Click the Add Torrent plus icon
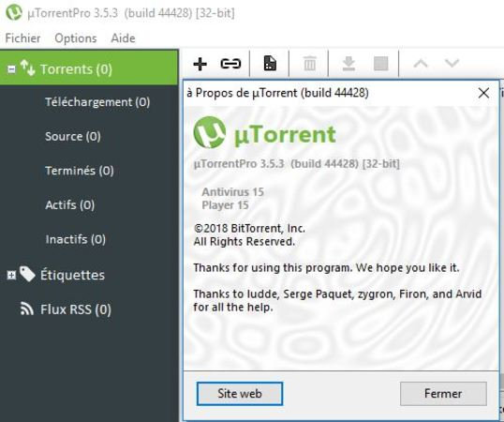The image size is (504, 422). (200, 64)
